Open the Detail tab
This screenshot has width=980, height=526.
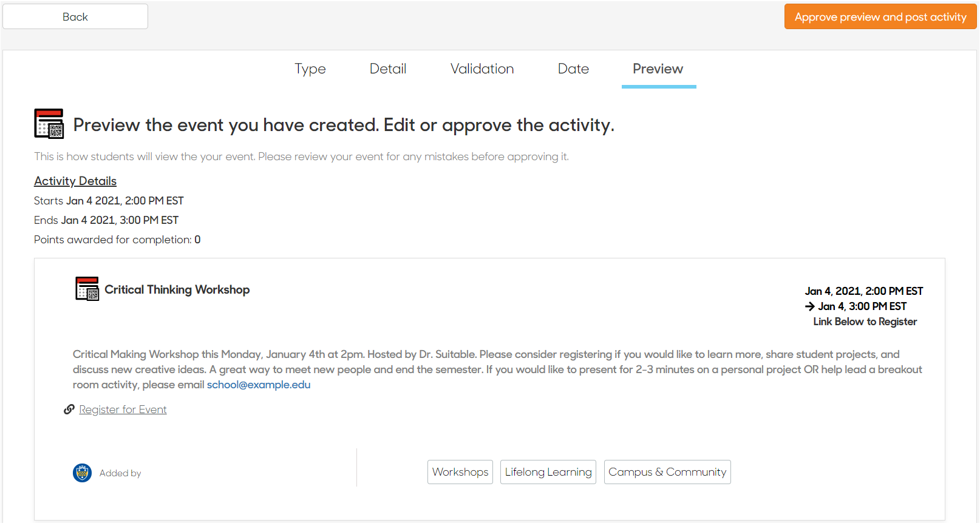pos(388,69)
